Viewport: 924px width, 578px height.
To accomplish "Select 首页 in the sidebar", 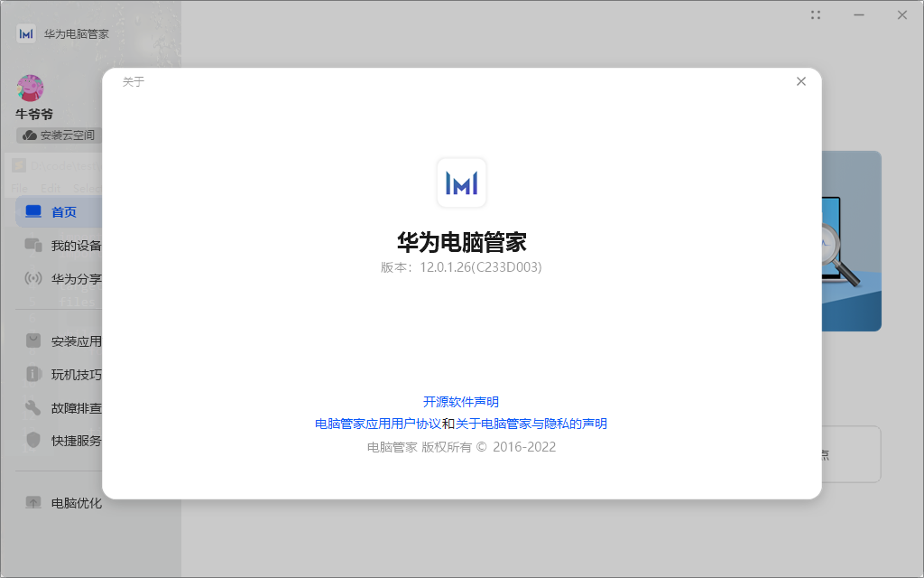I will pyautogui.click(x=59, y=211).
